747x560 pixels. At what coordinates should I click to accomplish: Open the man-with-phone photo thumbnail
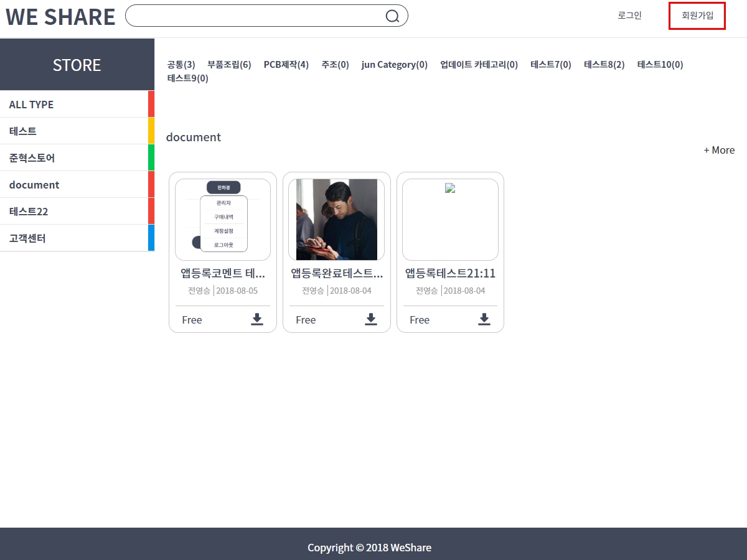point(337,220)
